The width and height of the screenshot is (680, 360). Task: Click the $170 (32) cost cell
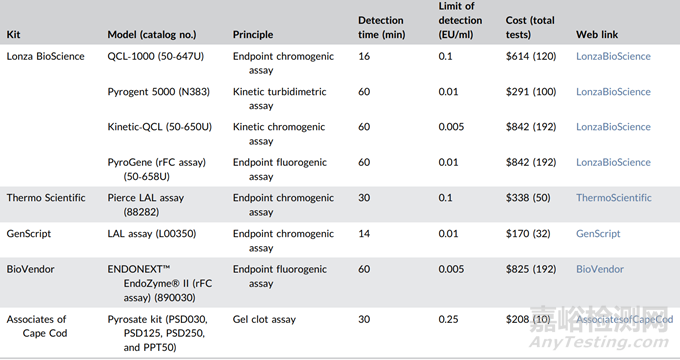click(528, 234)
